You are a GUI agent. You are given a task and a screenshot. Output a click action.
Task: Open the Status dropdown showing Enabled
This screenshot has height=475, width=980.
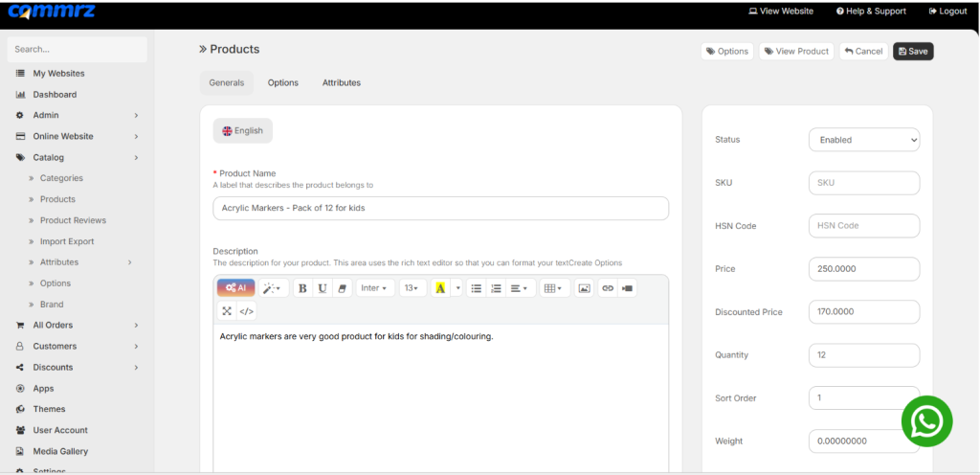point(864,140)
